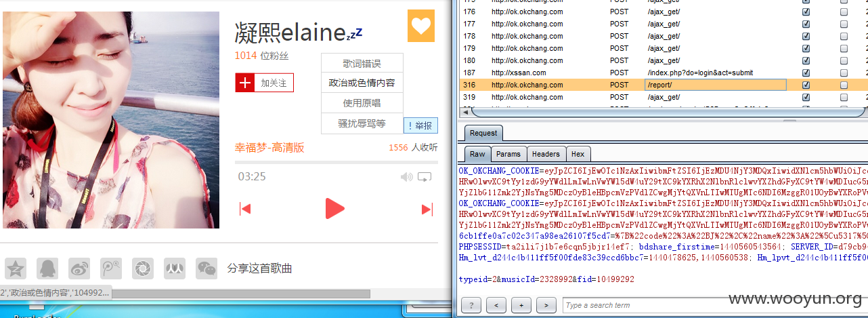Toggle the checked box in row 187
This screenshot has width=868, height=318.
pyautogui.click(x=806, y=73)
